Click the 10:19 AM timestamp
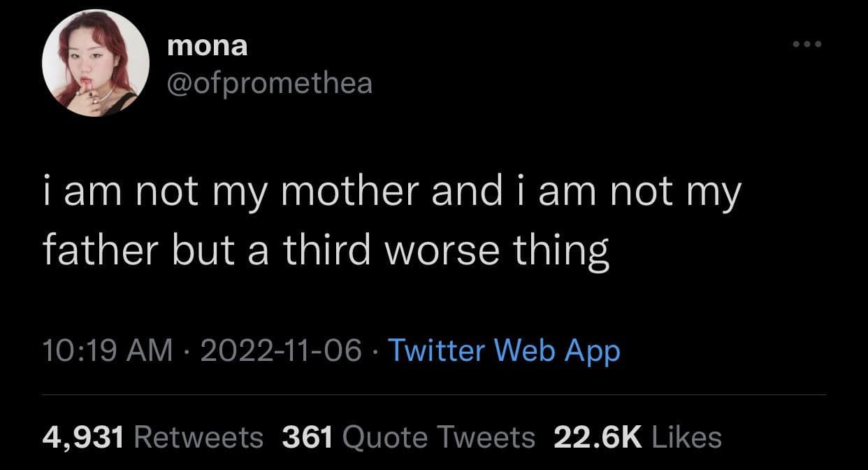868x470 pixels. 107,351
